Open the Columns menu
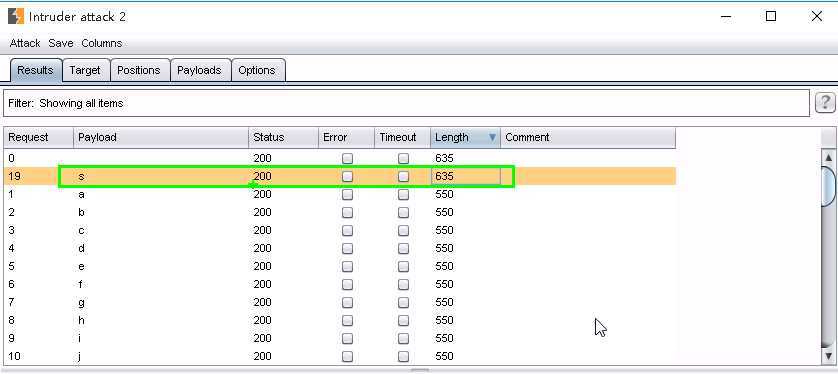Viewport: 838px width, 374px height. coord(102,43)
